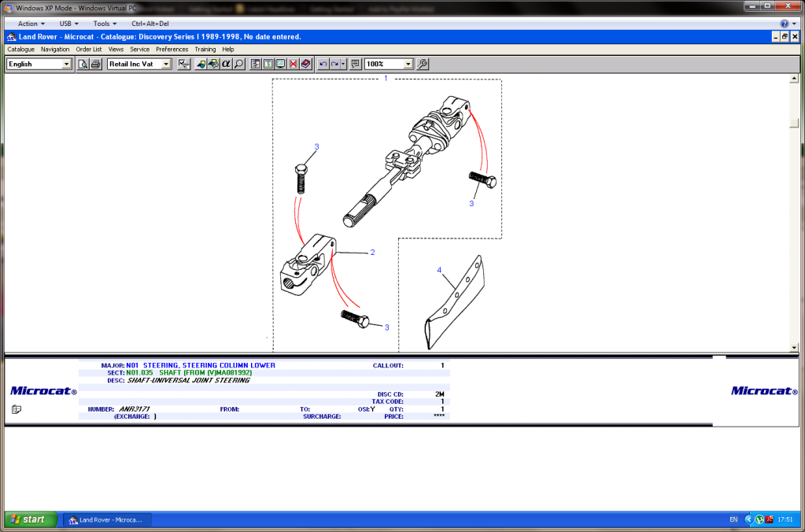The image size is (805, 532).
Task: Open the USB dropdown menu
Action: [68, 24]
